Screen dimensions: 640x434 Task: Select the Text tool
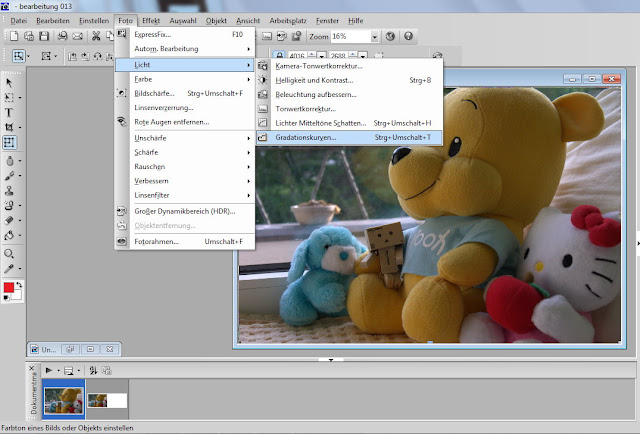point(9,113)
